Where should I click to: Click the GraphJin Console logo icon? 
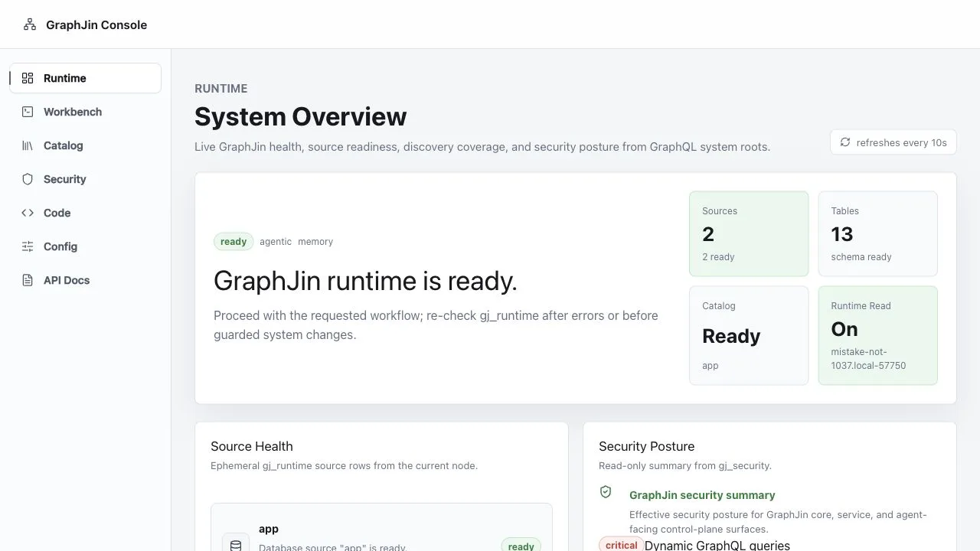click(x=30, y=24)
